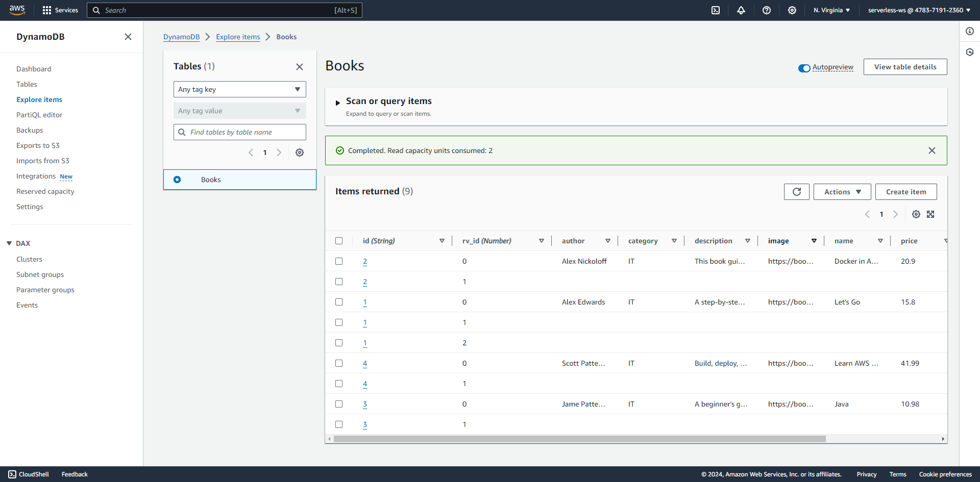Go to previous page of items

(867, 214)
